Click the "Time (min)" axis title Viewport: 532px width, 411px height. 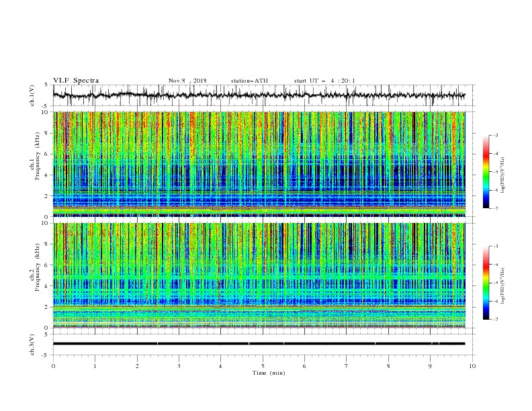pyautogui.click(x=269, y=373)
